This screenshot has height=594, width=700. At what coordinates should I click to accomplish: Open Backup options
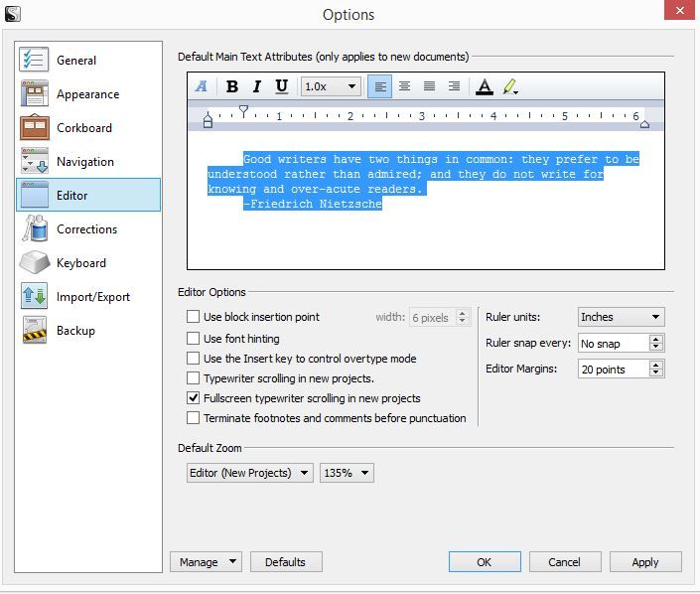88,331
